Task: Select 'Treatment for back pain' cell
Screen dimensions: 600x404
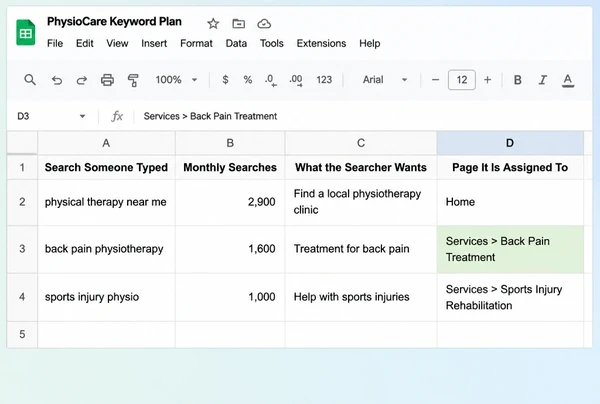Action: pyautogui.click(x=361, y=249)
